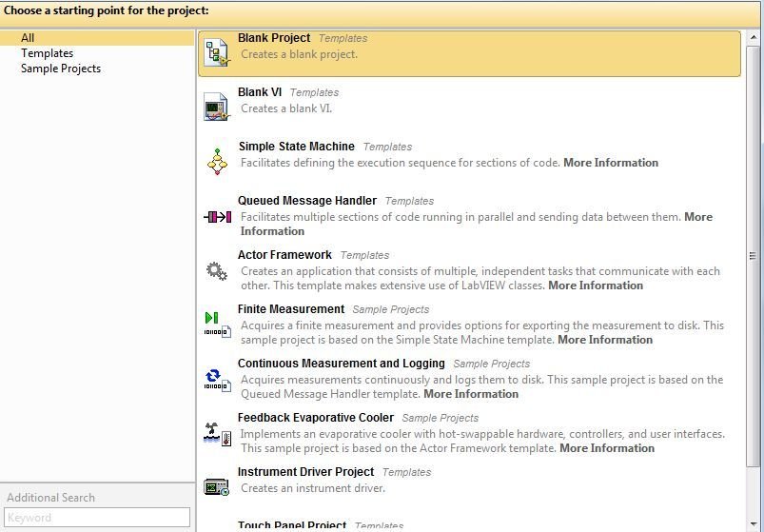
Task: Click the Sample Projects tag beside Finite Measurement
Action: click(391, 309)
